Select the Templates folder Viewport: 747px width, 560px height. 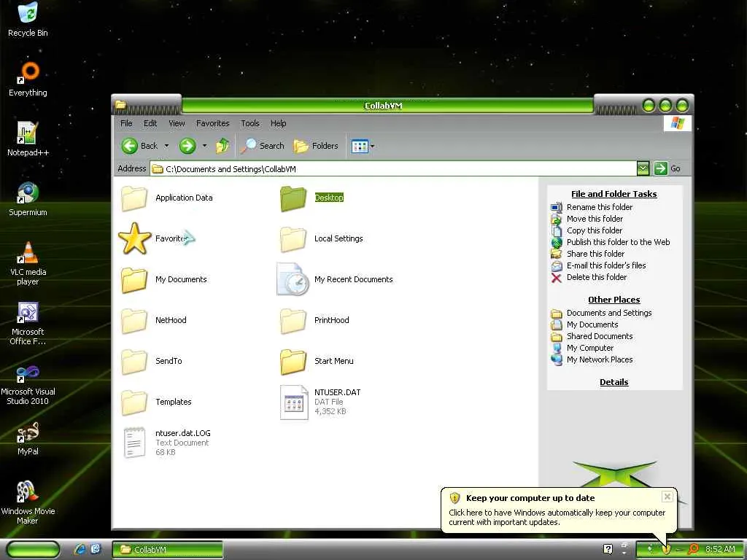pyautogui.click(x=156, y=402)
